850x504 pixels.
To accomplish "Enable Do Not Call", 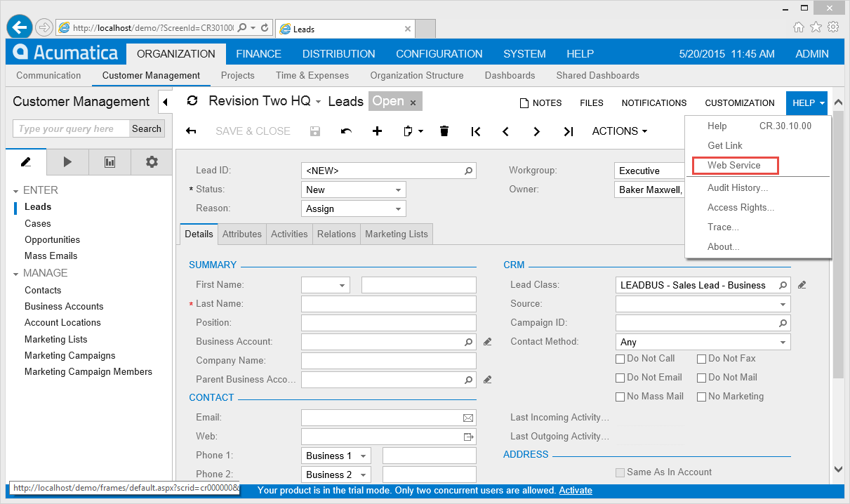I will pos(620,359).
